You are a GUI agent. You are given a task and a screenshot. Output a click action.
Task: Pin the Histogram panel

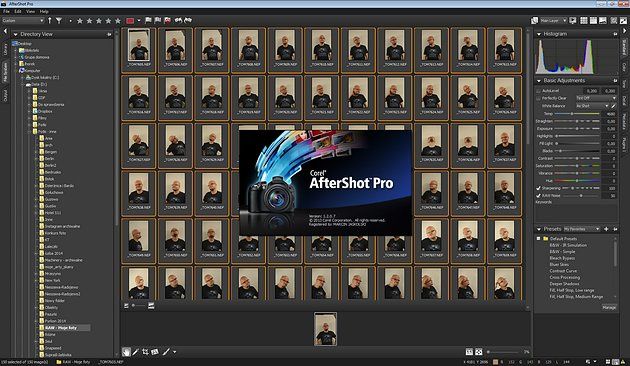(615, 34)
